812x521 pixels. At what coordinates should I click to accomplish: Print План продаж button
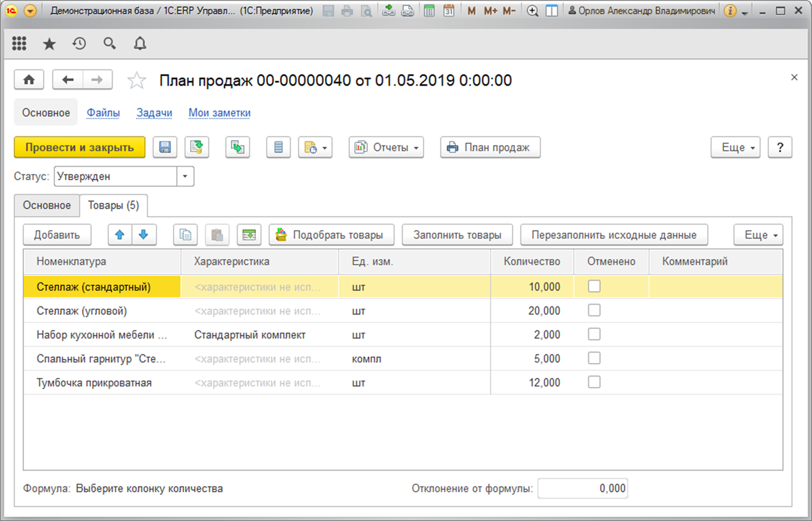(x=490, y=147)
